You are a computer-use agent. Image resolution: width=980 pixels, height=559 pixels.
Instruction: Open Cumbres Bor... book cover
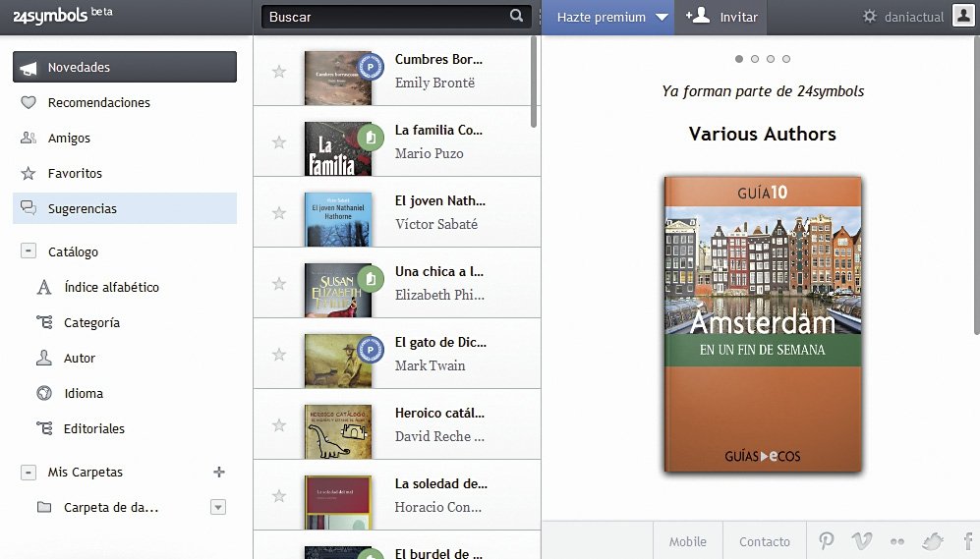point(338,78)
